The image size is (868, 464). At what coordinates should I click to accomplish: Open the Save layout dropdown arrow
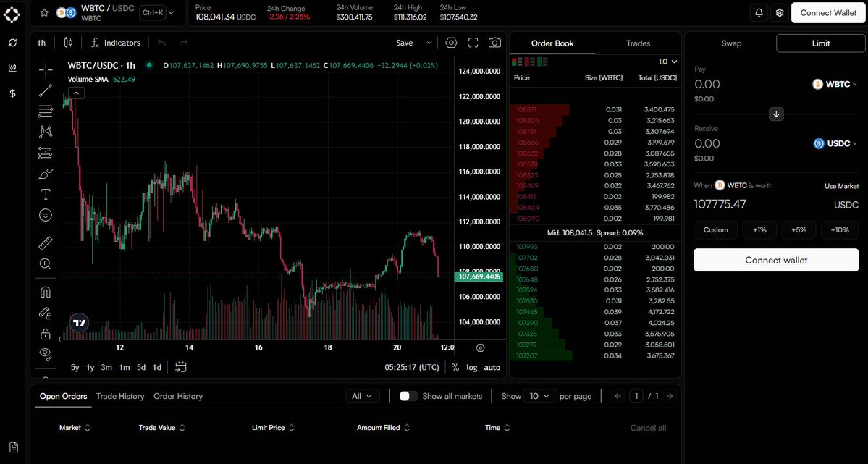click(x=429, y=43)
